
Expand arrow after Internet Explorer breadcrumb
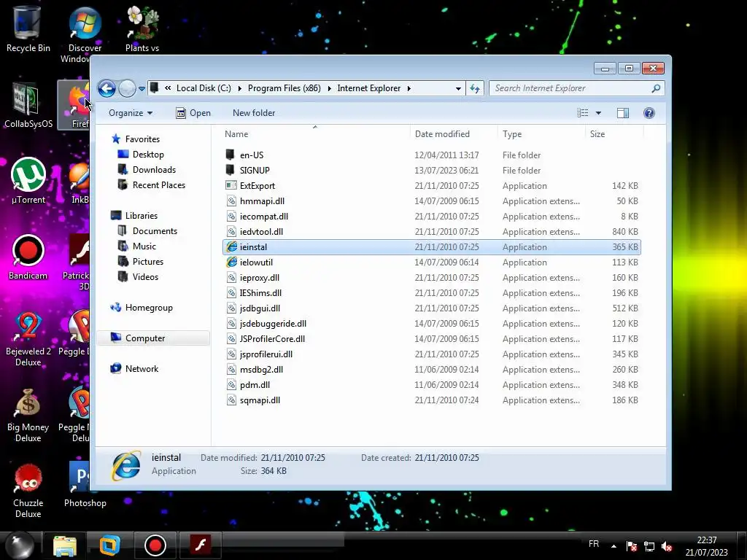(409, 88)
